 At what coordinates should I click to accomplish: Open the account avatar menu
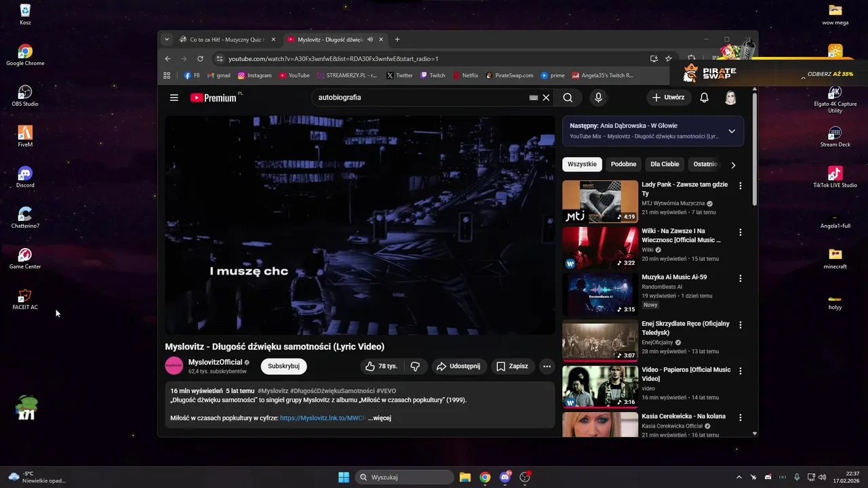click(730, 98)
